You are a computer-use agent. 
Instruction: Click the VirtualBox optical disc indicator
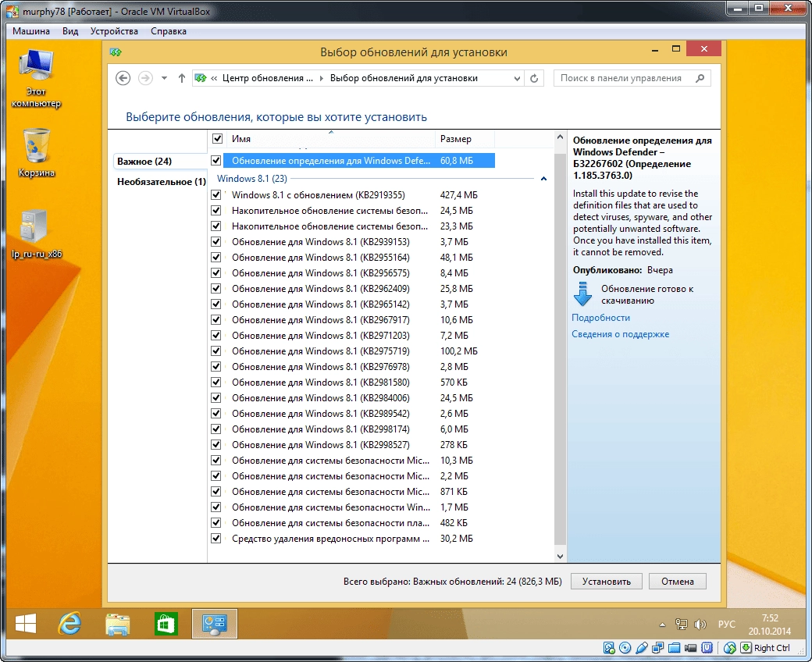tap(625, 647)
